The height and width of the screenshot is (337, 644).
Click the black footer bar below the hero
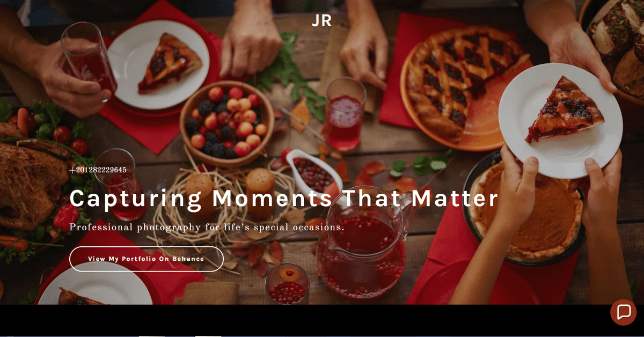pyautogui.click(x=322, y=320)
